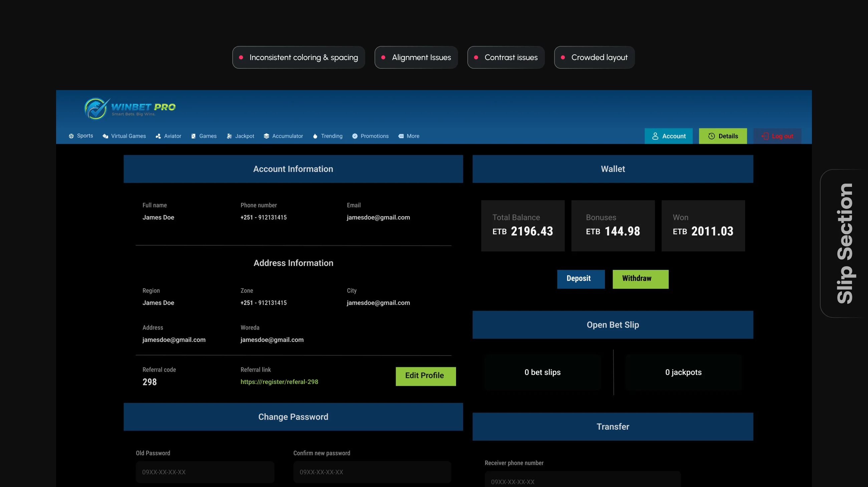The image size is (868, 487).
Task: Click the Change Password header
Action: tap(293, 417)
